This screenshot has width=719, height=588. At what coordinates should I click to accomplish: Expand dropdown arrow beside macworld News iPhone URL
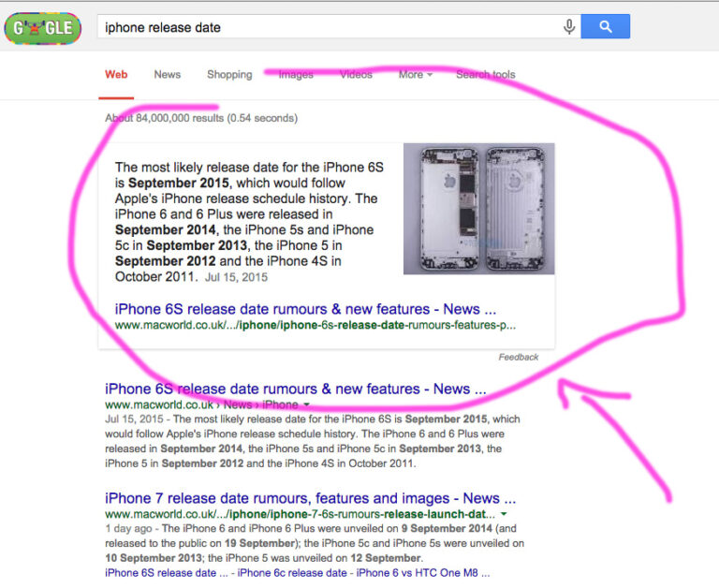pos(307,404)
